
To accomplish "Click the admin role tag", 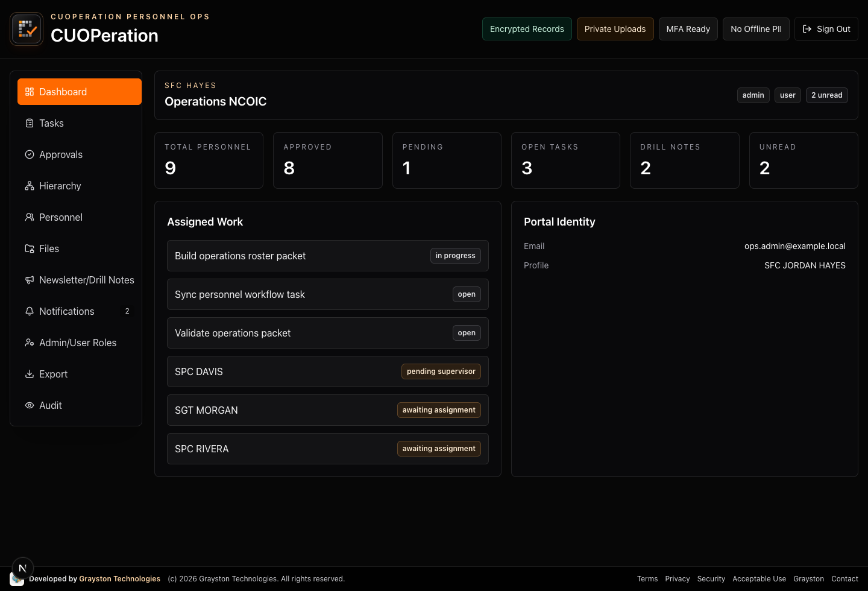I will (753, 95).
